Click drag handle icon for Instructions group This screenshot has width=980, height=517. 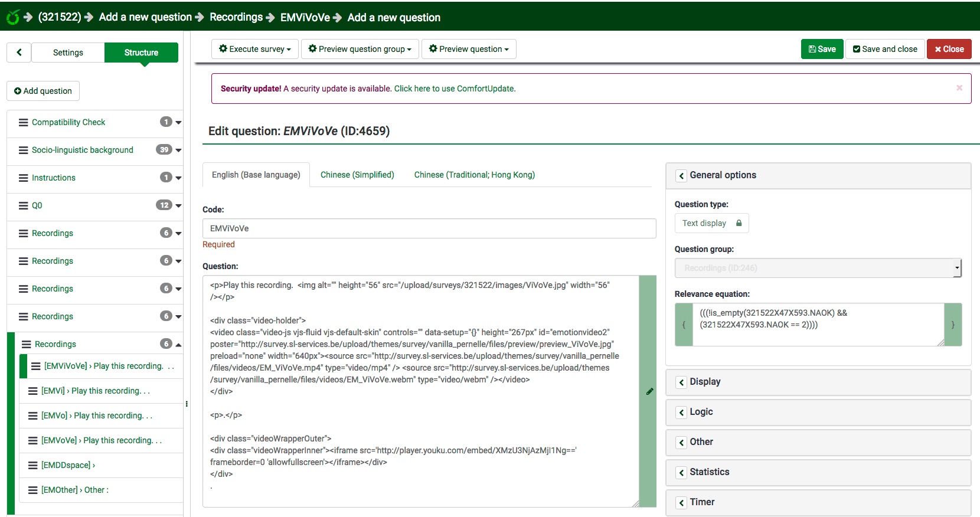24,178
